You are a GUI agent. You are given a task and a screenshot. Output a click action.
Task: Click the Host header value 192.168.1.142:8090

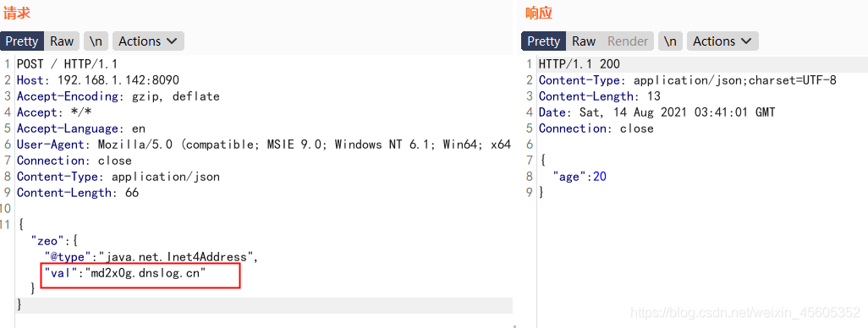pyautogui.click(x=118, y=80)
